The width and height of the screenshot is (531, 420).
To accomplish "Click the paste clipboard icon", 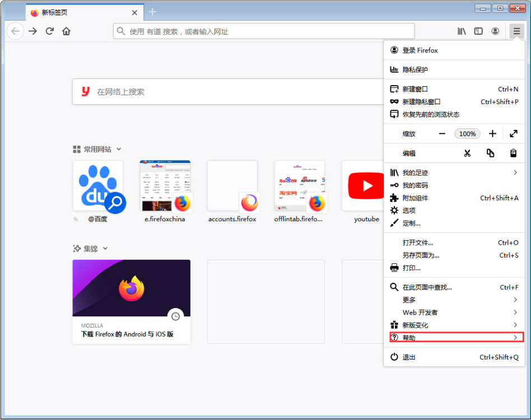I will pos(514,153).
